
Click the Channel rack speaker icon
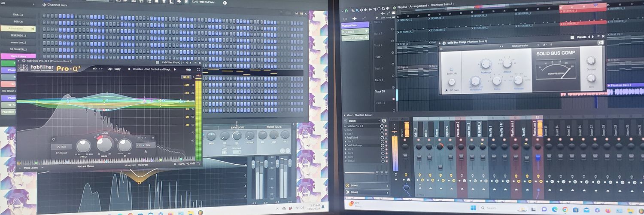pos(44,5)
